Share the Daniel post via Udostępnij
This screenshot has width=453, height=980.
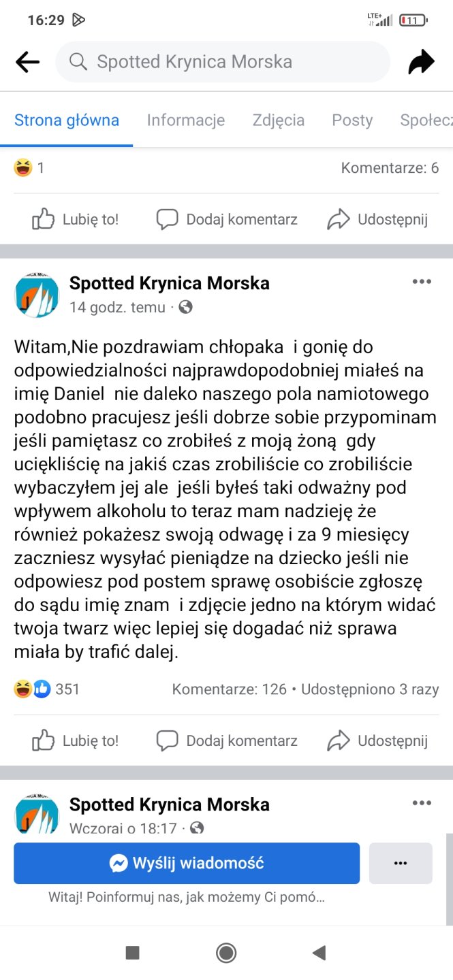[x=377, y=740]
